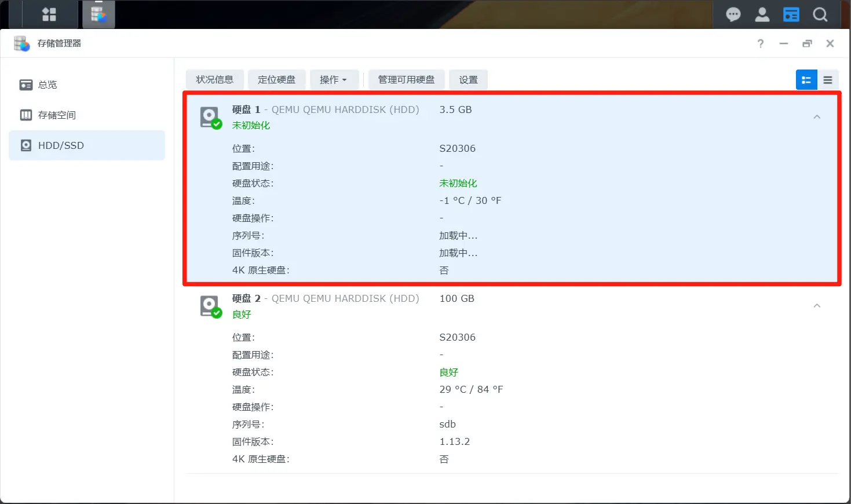Click the search magnifier icon
The height and width of the screenshot is (504, 851).
click(x=820, y=14)
